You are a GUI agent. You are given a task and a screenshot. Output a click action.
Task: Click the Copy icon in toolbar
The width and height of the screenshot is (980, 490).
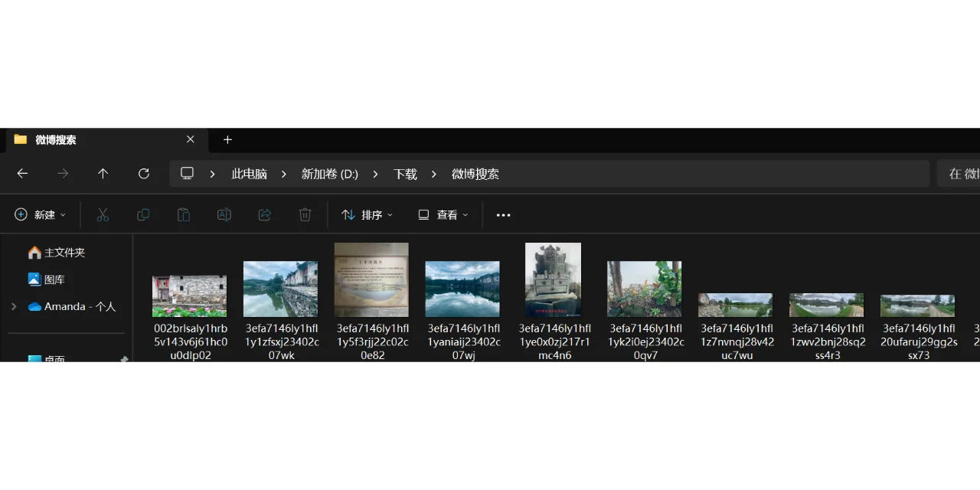tap(143, 215)
